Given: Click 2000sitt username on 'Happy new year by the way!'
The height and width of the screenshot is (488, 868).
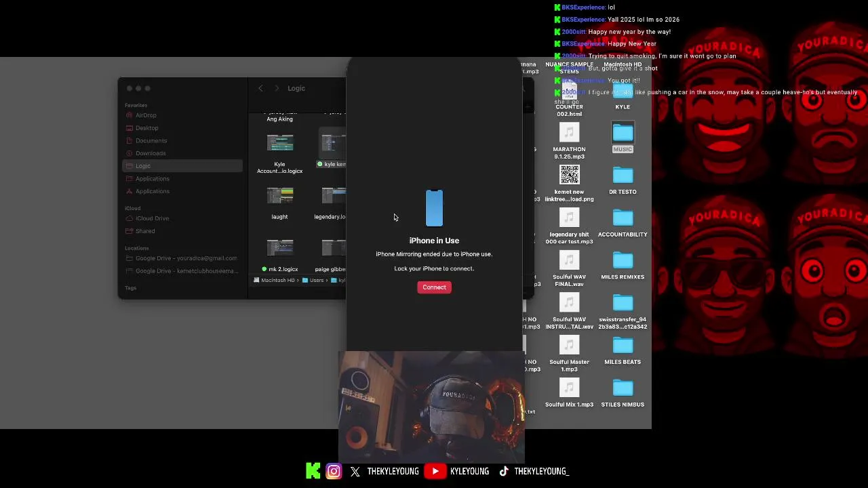Looking at the screenshot, I should 574,32.
